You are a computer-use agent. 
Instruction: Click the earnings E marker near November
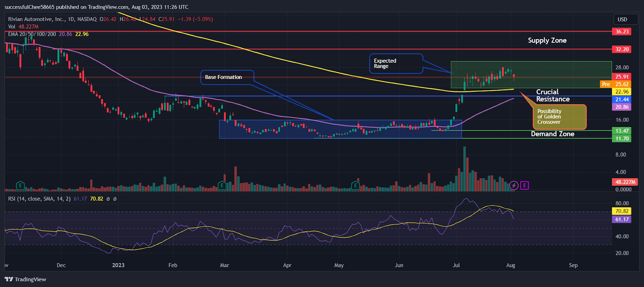tap(21, 186)
